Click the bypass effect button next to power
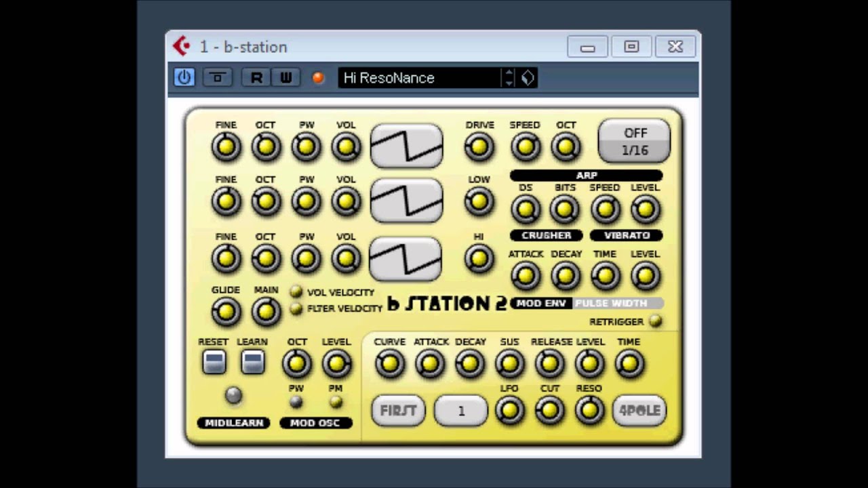This screenshot has height=488, width=868. pyautogui.click(x=217, y=78)
